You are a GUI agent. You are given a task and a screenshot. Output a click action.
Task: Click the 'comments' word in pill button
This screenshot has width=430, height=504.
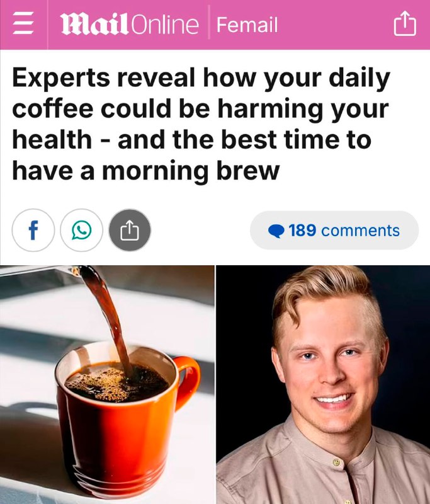(x=360, y=231)
